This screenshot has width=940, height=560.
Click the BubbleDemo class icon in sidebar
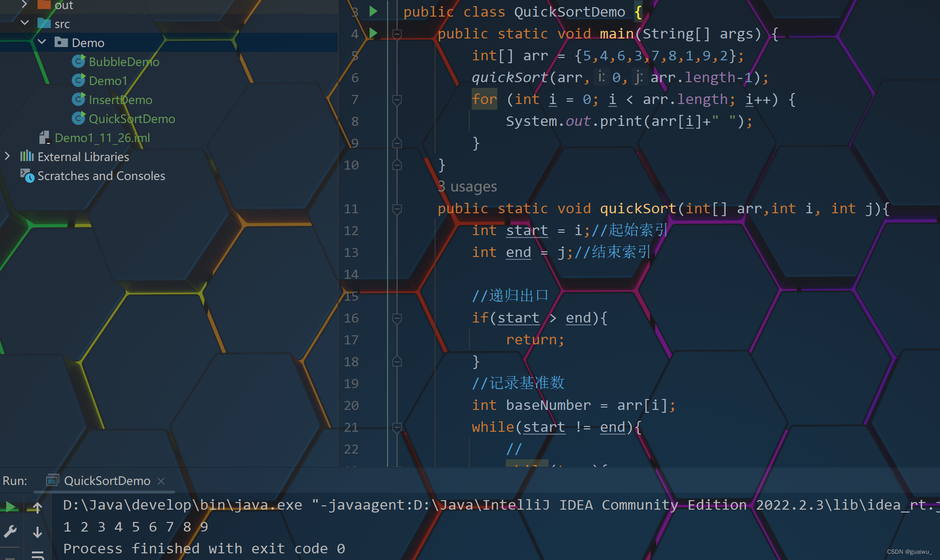click(78, 61)
